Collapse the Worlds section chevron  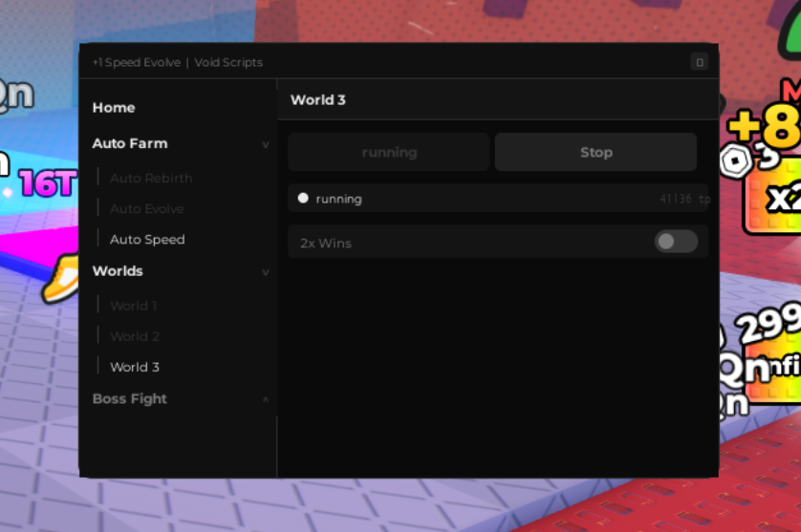click(266, 272)
